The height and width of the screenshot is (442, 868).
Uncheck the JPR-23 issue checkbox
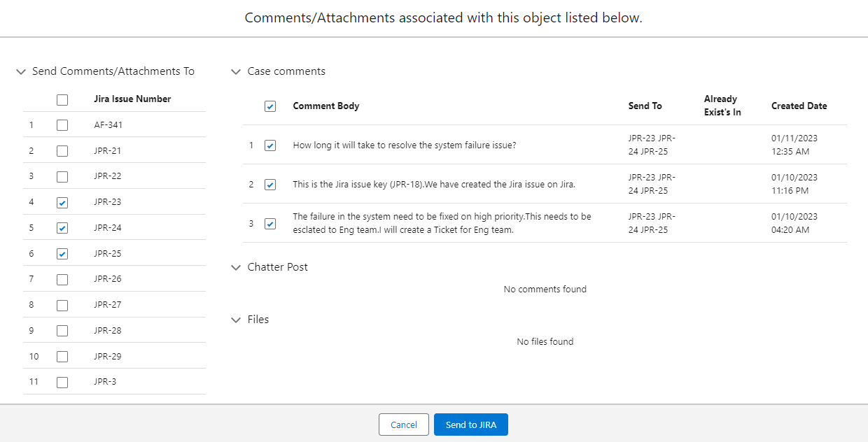(x=62, y=203)
